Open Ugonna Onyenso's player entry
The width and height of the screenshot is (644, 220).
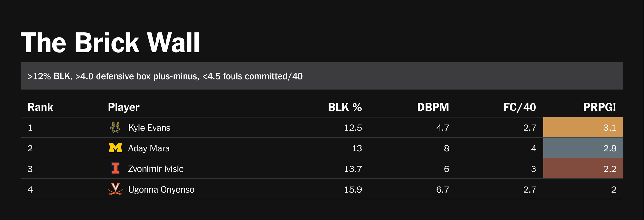tap(161, 190)
